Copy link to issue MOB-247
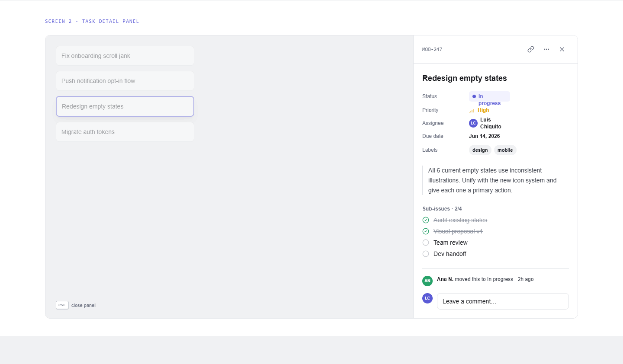This screenshot has height=364, width=623. (531, 49)
